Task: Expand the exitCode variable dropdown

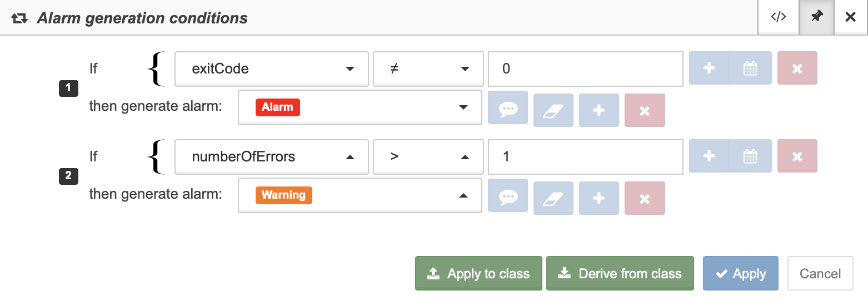Action: pyautogui.click(x=272, y=69)
